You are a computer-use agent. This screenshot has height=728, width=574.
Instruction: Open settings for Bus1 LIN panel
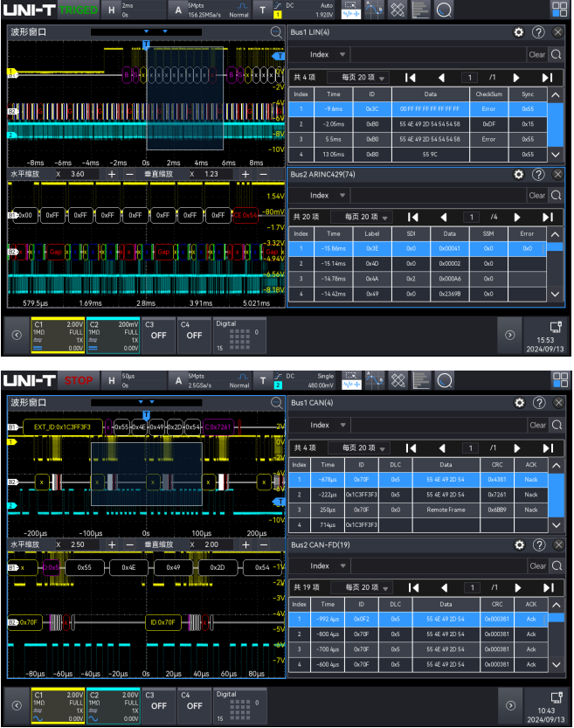(x=519, y=31)
